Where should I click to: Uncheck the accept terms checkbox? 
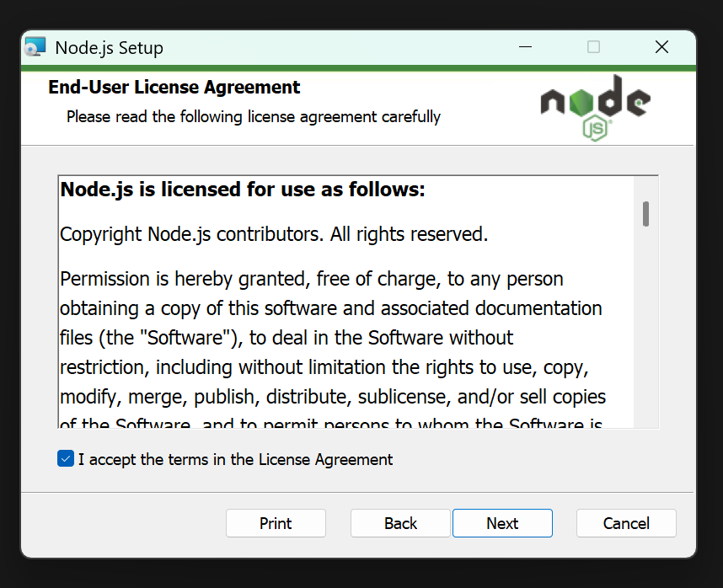pos(66,459)
